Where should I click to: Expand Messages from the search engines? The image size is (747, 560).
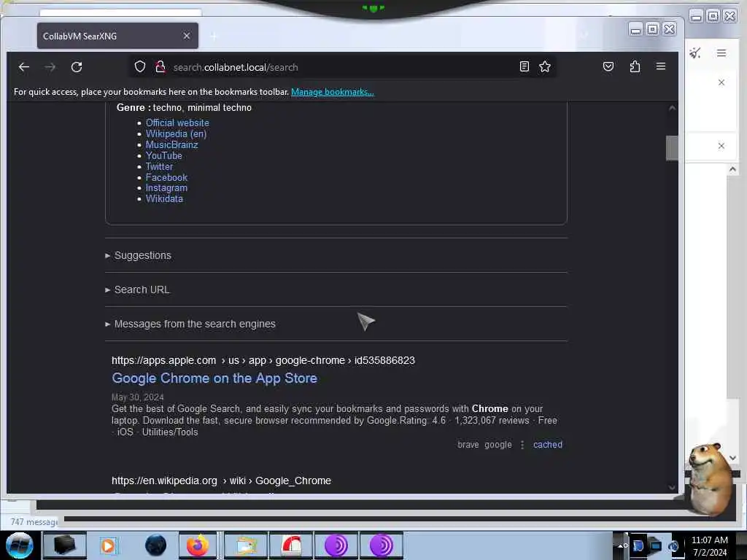point(190,324)
